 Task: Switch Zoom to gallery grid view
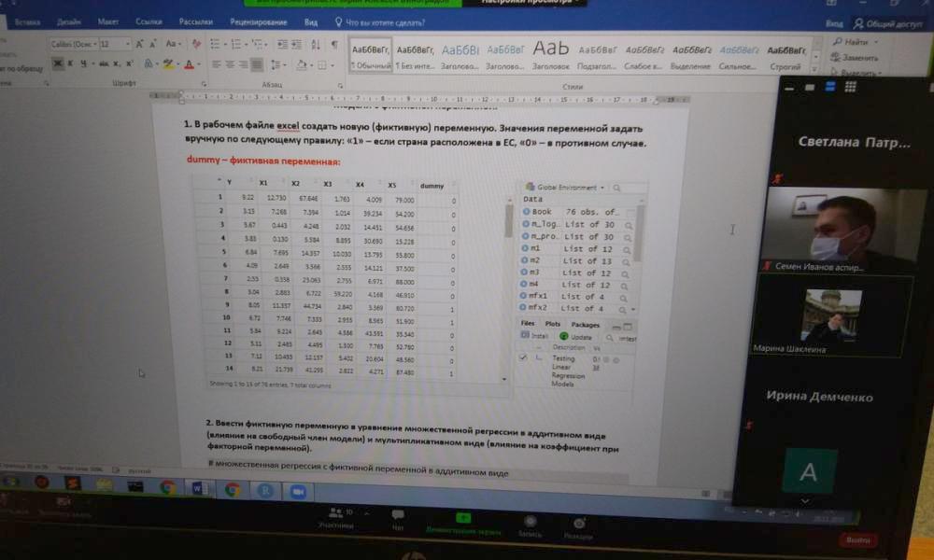pos(850,87)
